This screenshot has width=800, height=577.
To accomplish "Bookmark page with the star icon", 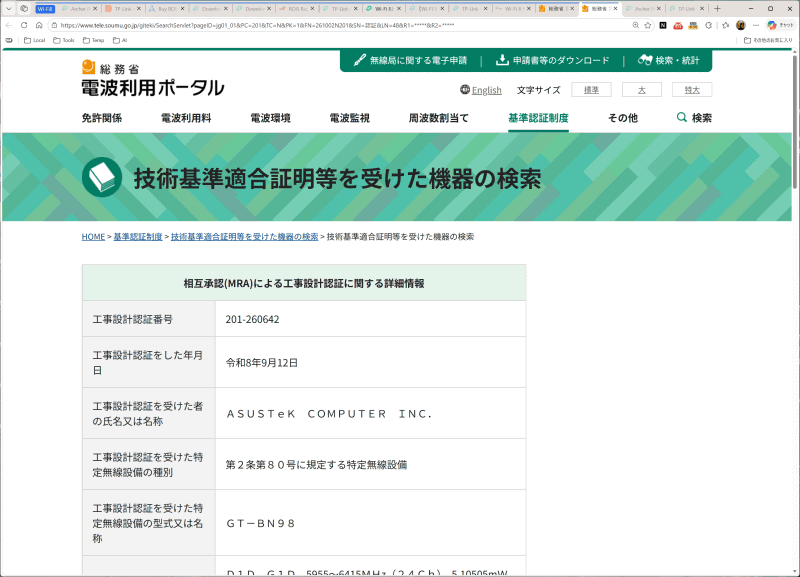I will [648, 25].
